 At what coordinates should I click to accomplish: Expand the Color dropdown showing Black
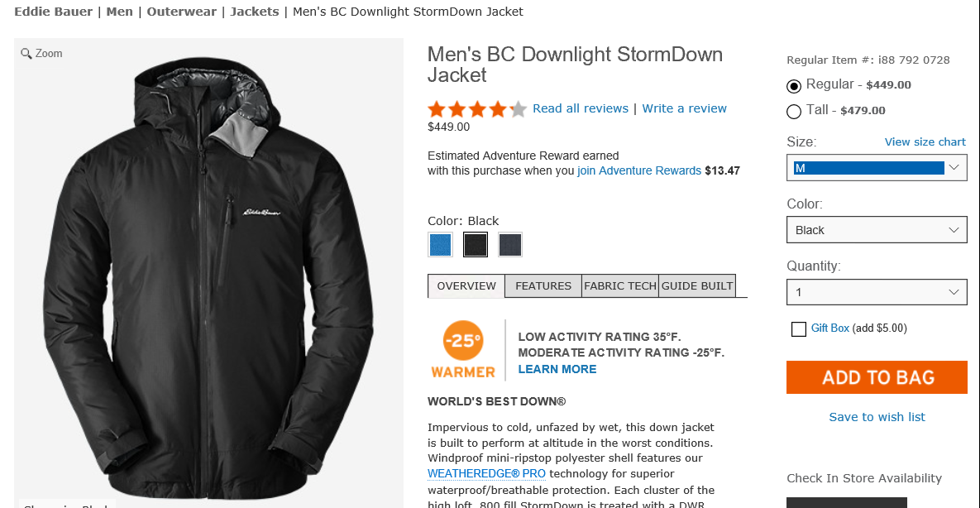click(877, 230)
